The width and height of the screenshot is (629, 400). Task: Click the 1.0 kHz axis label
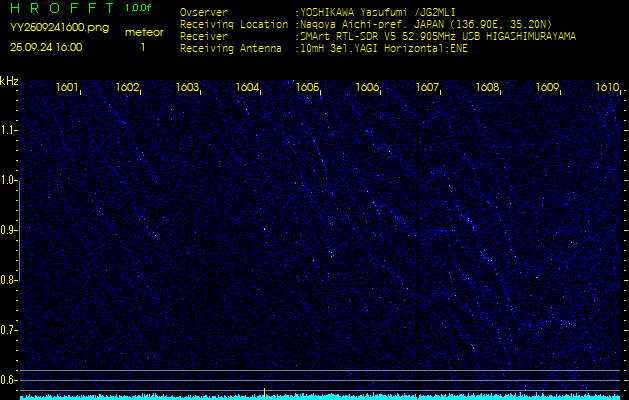click(x=7, y=181)
